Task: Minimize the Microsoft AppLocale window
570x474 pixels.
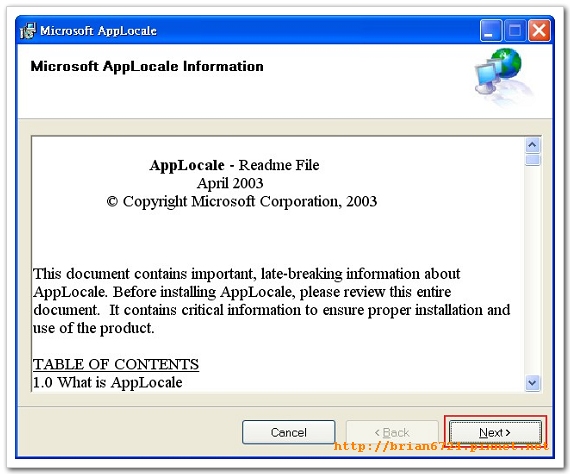Action: coord(490,30)
